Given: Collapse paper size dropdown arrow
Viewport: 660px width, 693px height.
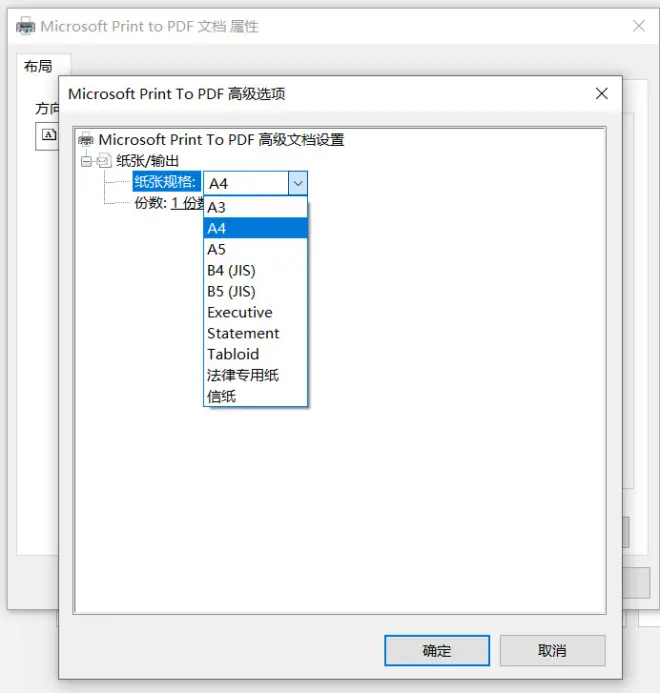Looking at the screenshot, I should (x=298, y=183).
